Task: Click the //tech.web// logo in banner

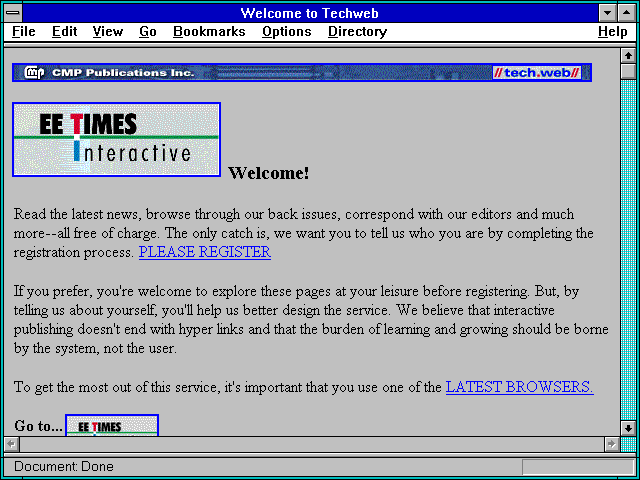Action: click(x=536, y=73)
